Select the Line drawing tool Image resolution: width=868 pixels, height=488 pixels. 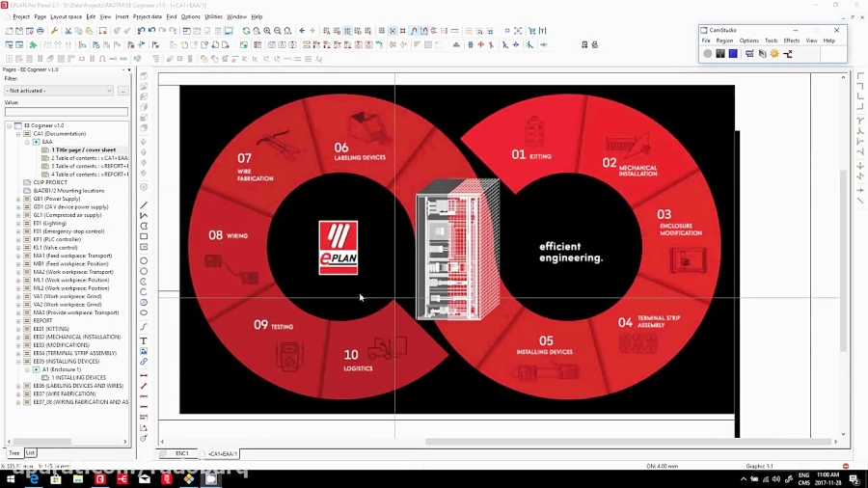(144, 205)
